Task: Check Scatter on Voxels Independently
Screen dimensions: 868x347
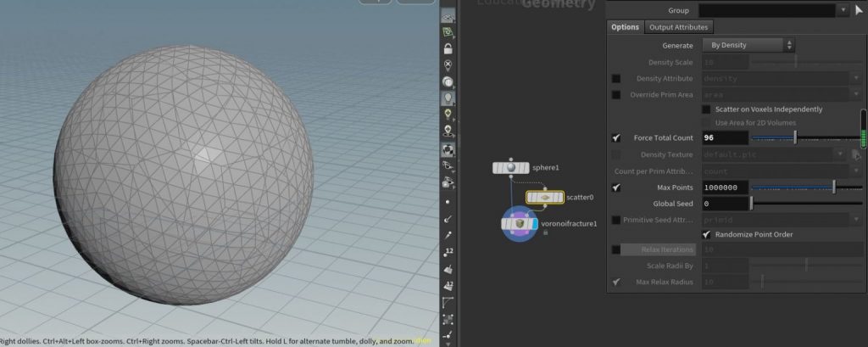Action: click(706, 109)
